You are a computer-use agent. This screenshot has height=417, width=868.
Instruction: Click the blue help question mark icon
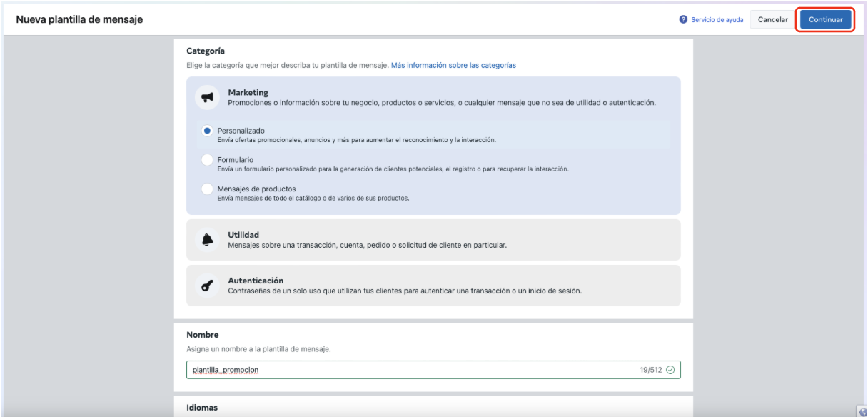[684, 19]
